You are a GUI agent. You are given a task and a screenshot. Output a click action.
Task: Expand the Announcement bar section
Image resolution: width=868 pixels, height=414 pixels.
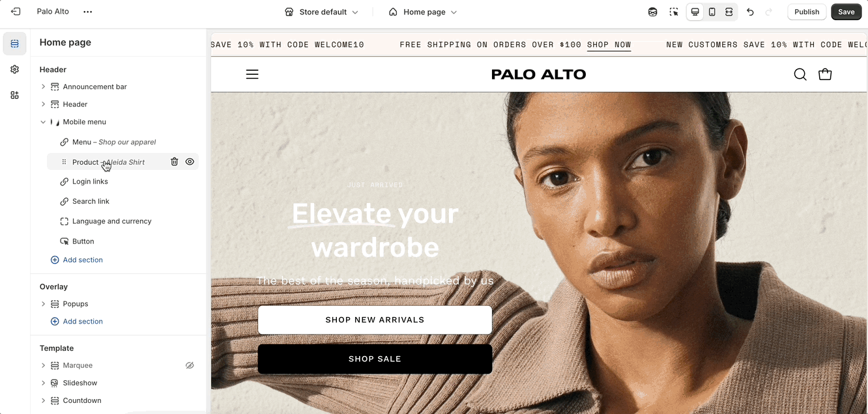click(43, 87)
